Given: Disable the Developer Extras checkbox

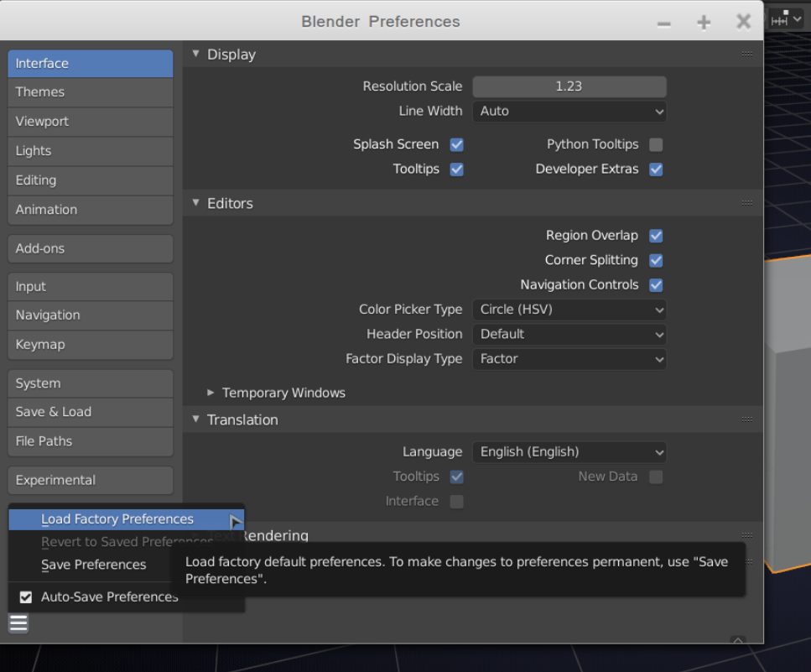Looking at the screenshot, I should tap(656, 169).
